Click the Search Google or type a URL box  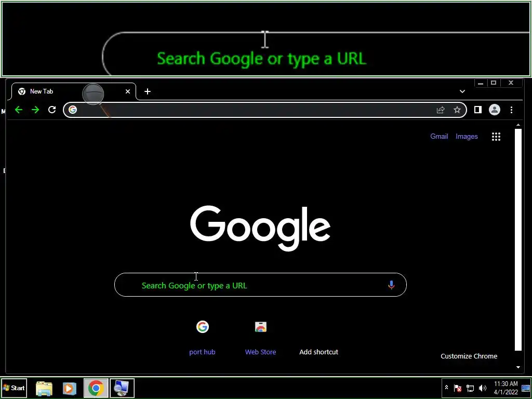[260, 285]
